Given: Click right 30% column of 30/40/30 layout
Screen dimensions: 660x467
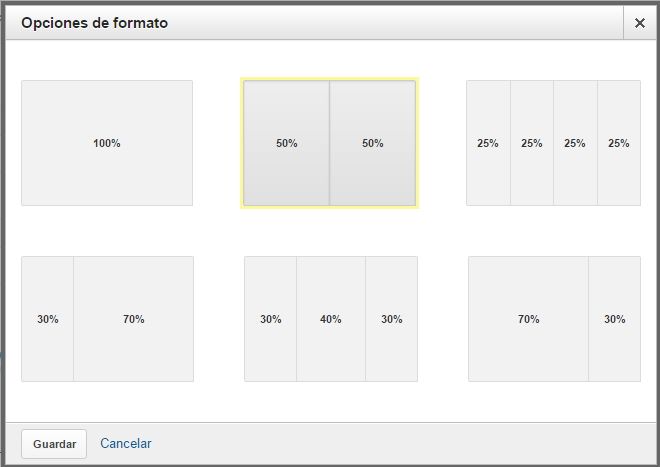Looking at the screenshot, I should tap(392, 319).
